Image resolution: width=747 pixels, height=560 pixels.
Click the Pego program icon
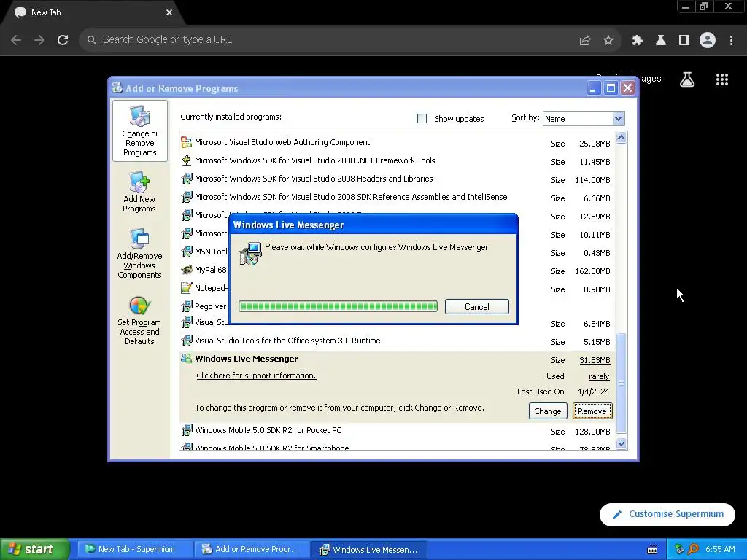(x=186, y=306)
